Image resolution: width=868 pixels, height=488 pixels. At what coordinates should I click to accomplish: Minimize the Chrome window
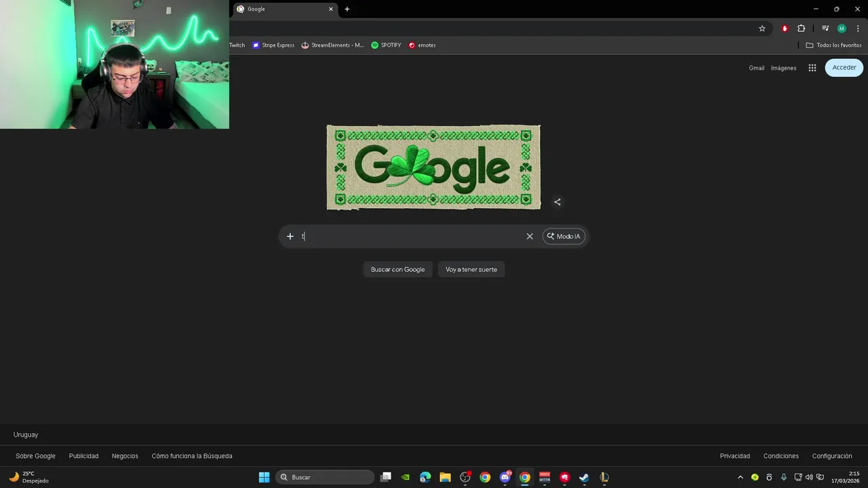816,9
